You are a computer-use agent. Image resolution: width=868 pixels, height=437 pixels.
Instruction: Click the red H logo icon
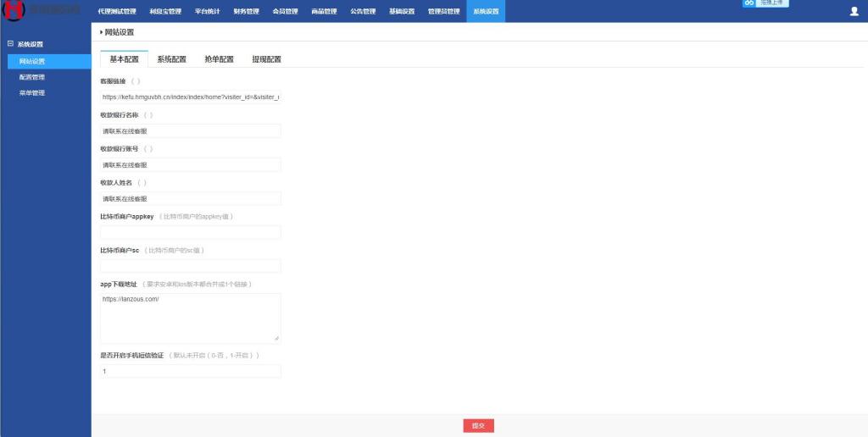(13, 11)
